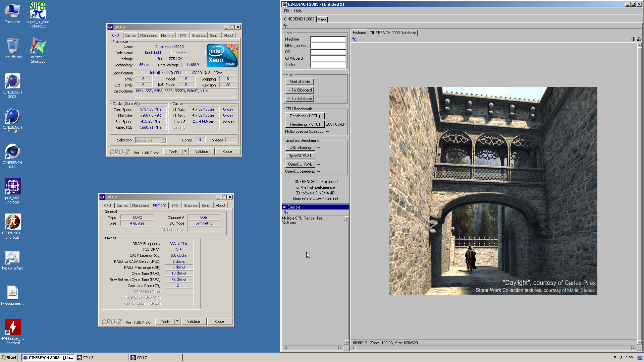This screenshot has width=644, height=362.
Task: Open the File menu in CINEBENCH
Action: pyautogui.click(x=287, y=11)
